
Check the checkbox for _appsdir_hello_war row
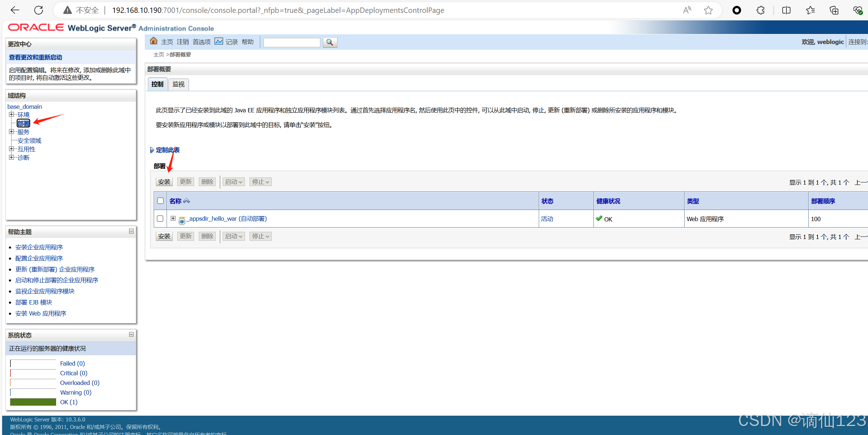pyautogui.click(x=160, y=219)
